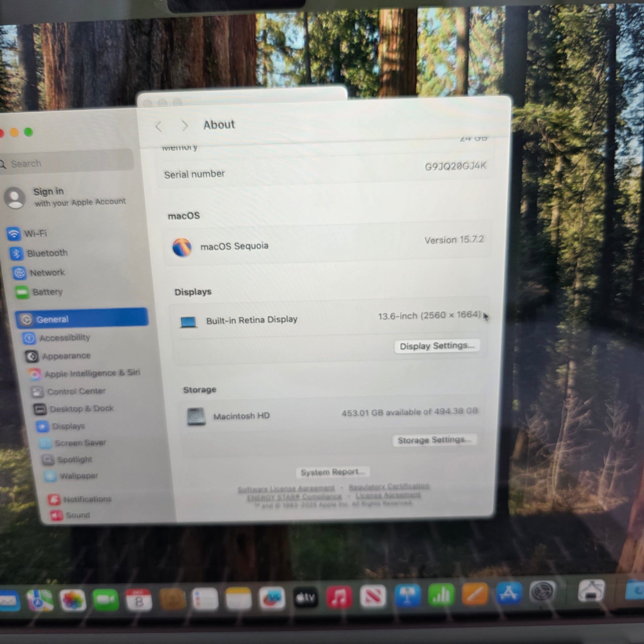Click the back navigation chevron
The height and width of the screenshot is (644, 644).
point(159,126)
